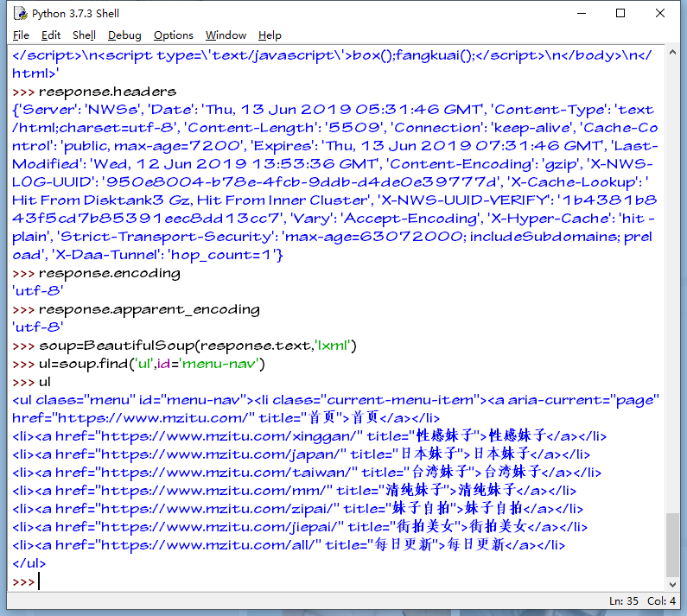Click the japan href output line
This screenshot has height=616, width=687.
(x=302, y=454)
